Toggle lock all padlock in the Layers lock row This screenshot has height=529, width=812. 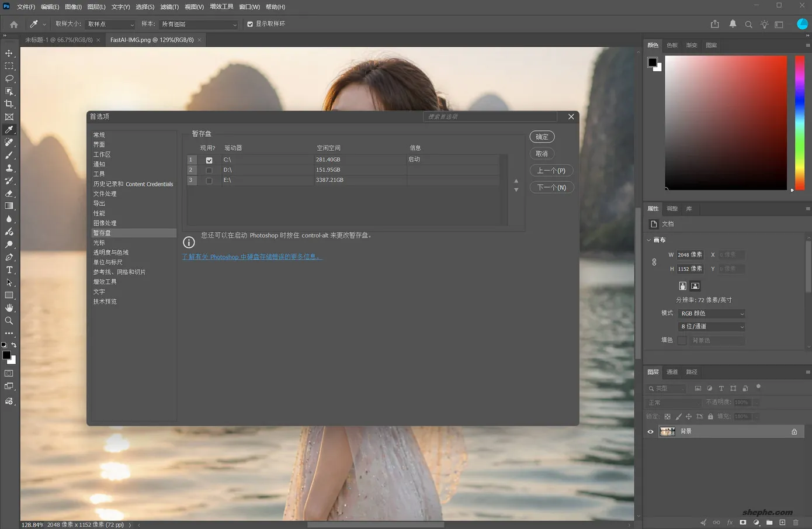(x=710, y=417)
